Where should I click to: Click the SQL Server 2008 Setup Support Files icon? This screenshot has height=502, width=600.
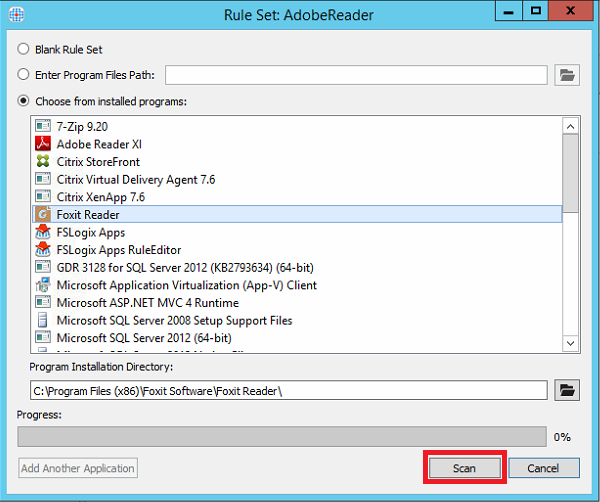[43, 320]
